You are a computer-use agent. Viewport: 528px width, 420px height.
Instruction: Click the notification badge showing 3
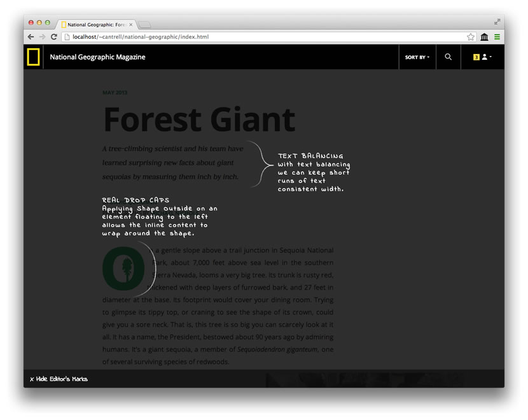(476, 57)
